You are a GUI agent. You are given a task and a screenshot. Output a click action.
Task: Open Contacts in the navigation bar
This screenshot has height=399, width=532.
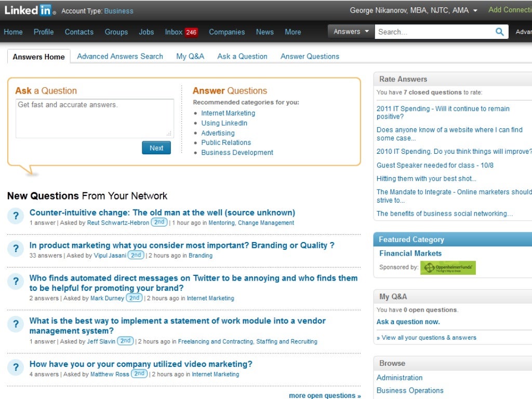tap(79, 32)
